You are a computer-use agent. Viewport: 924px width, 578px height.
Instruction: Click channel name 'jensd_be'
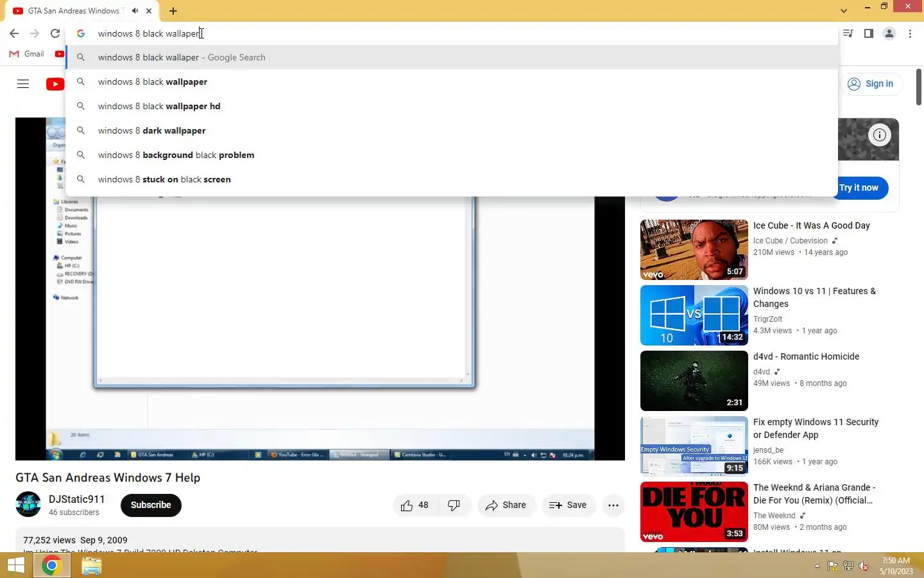tap(769, 450)
